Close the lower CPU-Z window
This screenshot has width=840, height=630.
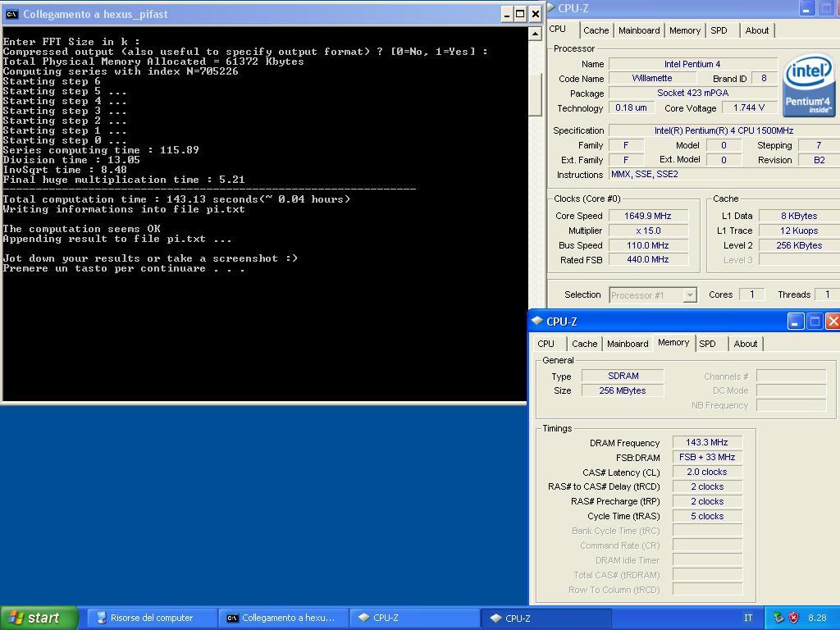pos(833,322)
